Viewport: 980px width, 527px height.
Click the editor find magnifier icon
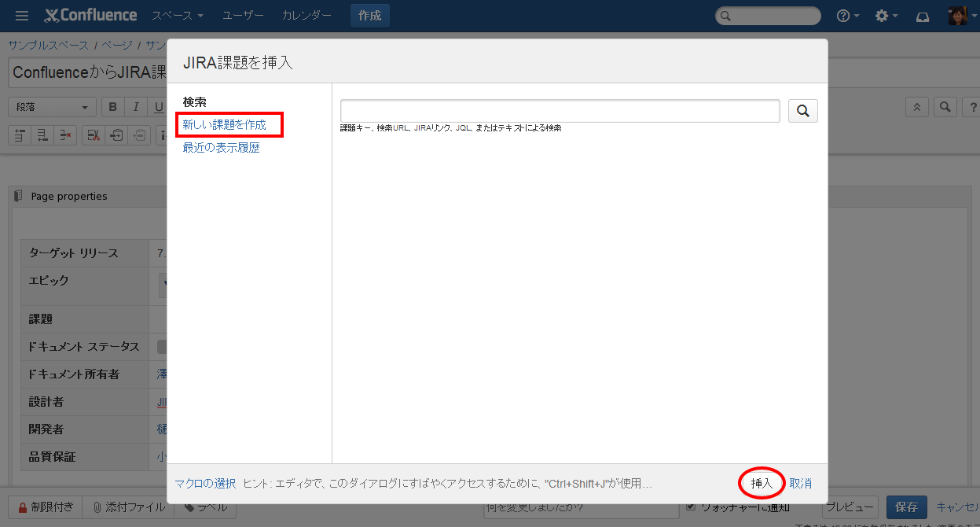(945, 107)
